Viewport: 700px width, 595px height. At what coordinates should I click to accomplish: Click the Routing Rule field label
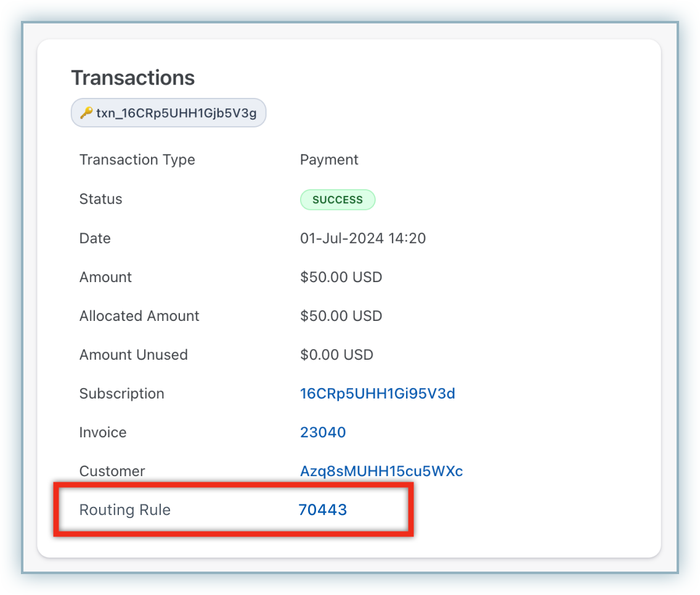pyautogui.click(x=124, y=510)
